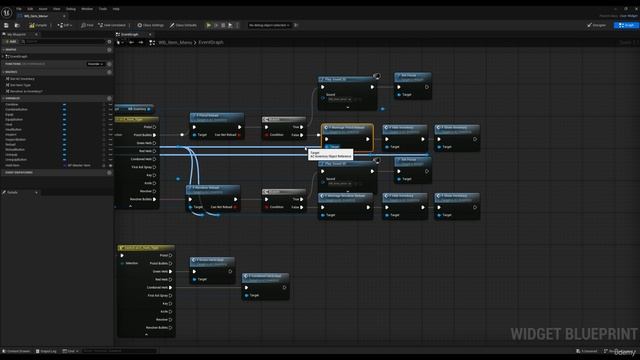This screenshot has height=360, width=640.
Task: Click the User Widget parent class link
Action: (629, 16)
